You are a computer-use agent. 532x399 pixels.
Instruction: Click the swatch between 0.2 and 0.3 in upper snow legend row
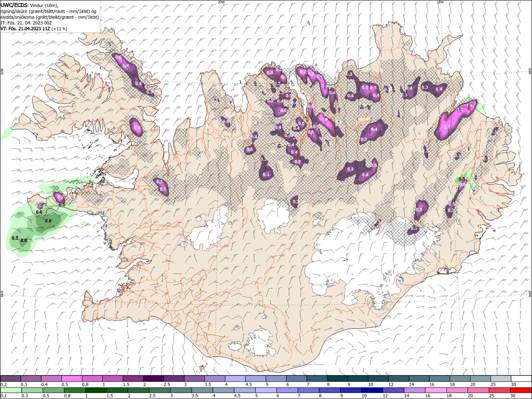point(10,379)
